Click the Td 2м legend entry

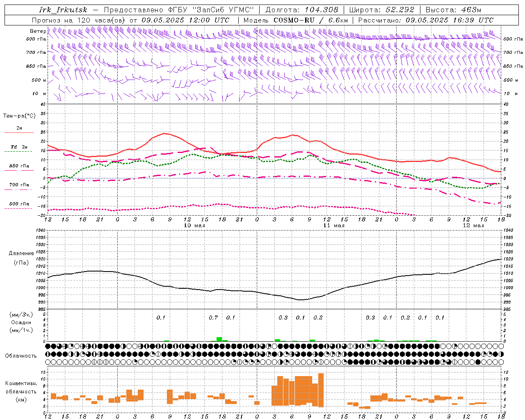pos(19,147)
